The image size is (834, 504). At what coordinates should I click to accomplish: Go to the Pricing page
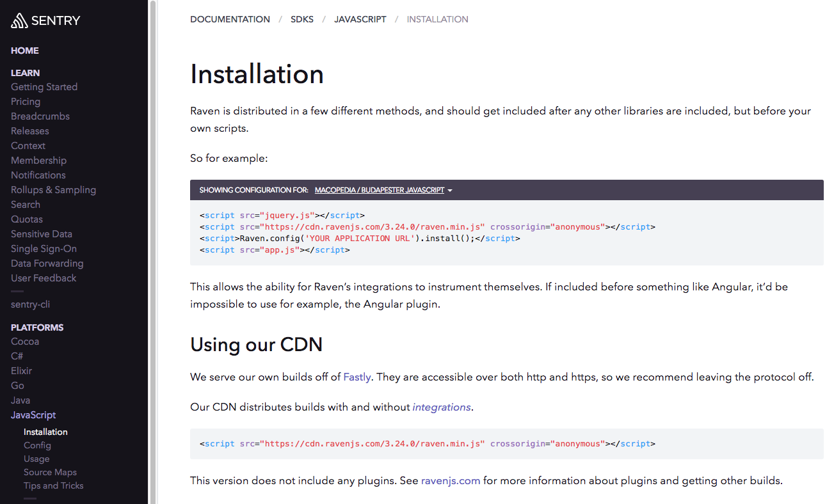pos(26,102)
